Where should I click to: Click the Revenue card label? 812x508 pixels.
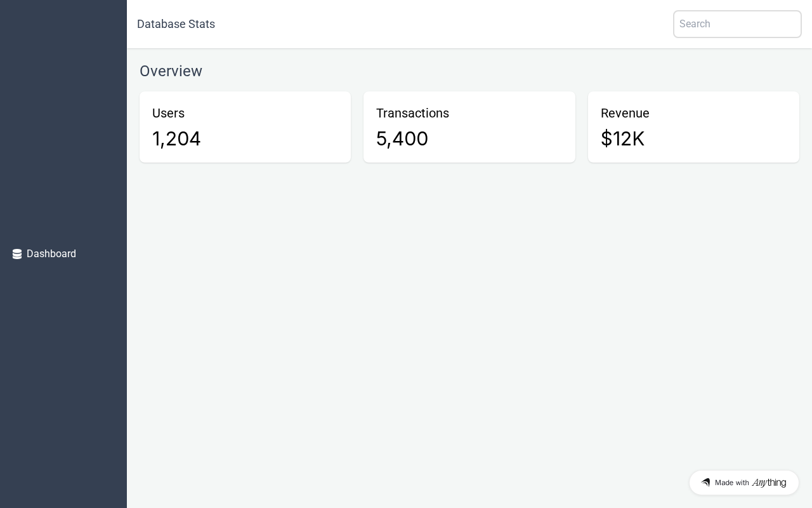[625, 113]
